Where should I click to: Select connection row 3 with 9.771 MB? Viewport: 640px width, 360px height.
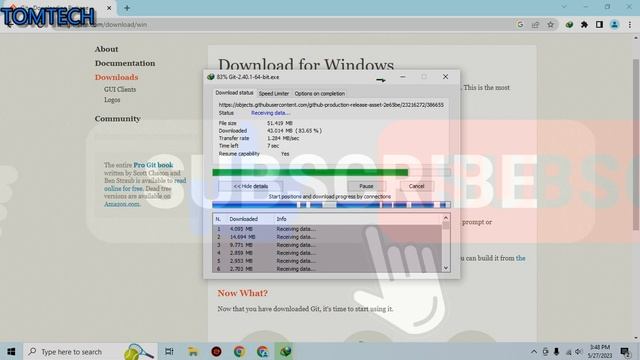[327, 245]
